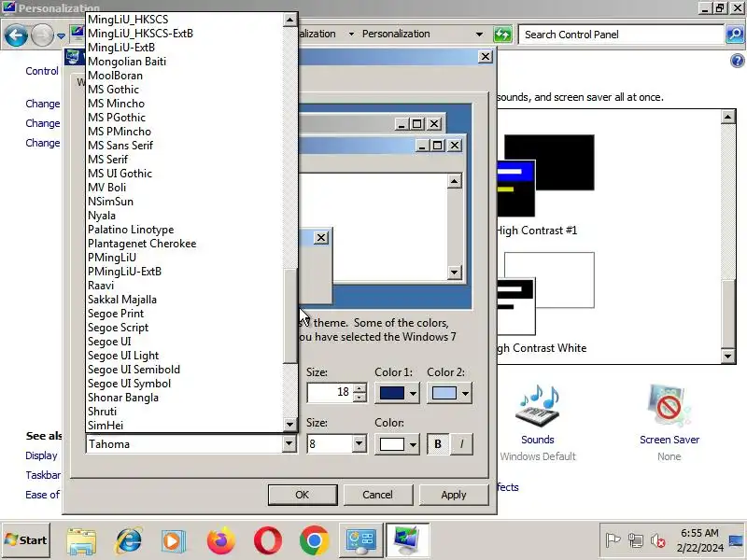Click Cancel in appearance dialog
747x560 pixels.
coord(377,495)
